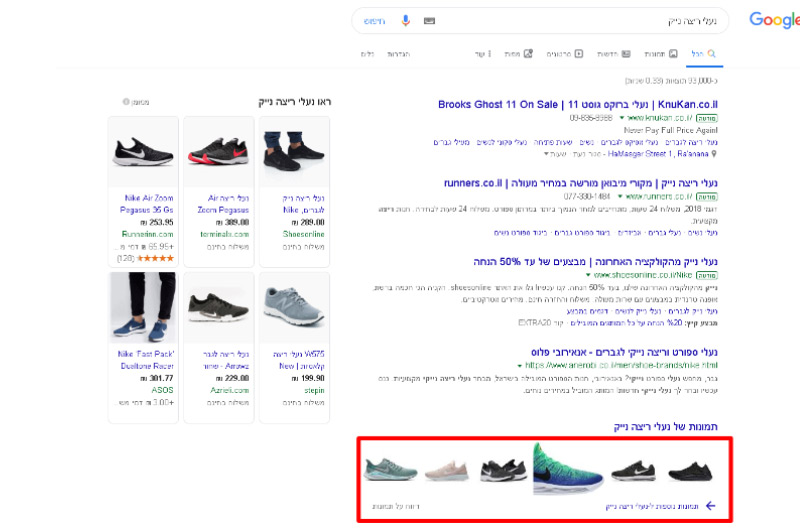The image size is (800, 528).
Task: Open the Air Zoom Pegasus product title from terminalx.com
Action: [x=223, y=204]
